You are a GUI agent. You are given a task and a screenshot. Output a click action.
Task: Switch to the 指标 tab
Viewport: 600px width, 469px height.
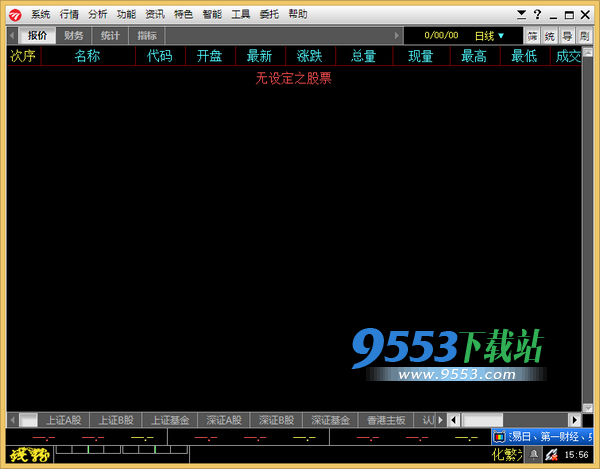coord(147,36)
